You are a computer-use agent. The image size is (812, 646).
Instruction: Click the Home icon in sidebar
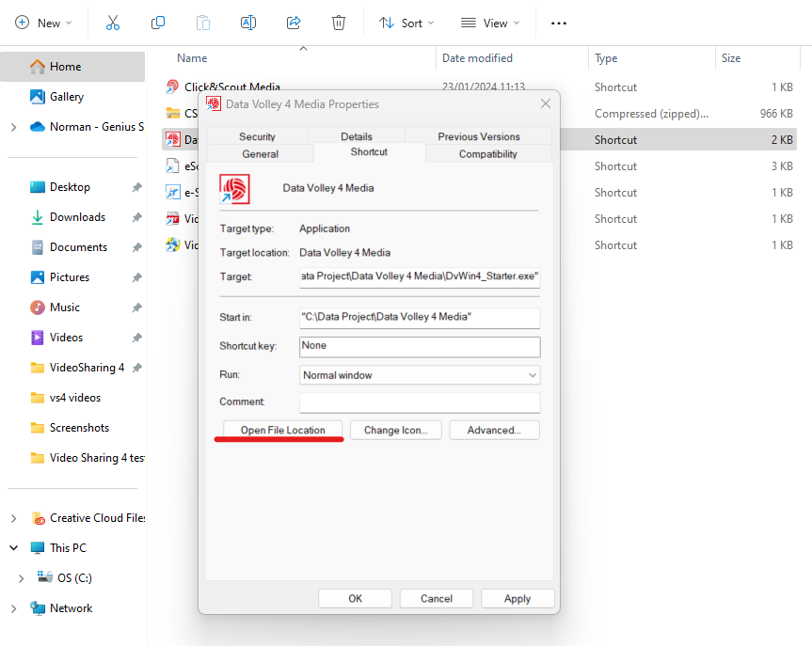[x=38, y=67]
